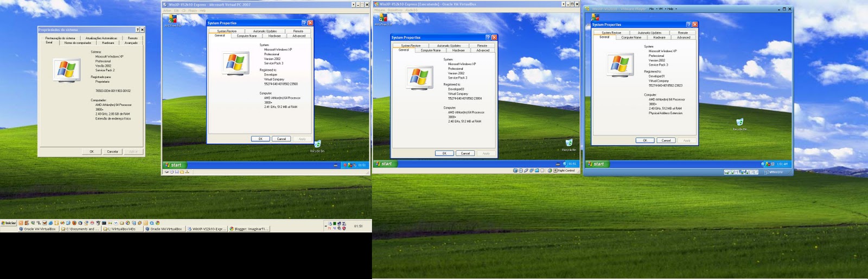Viewport: 868px width, 279px height.
Task: Click Physical Address Extension text in VMware dialog
Action: 666,113
